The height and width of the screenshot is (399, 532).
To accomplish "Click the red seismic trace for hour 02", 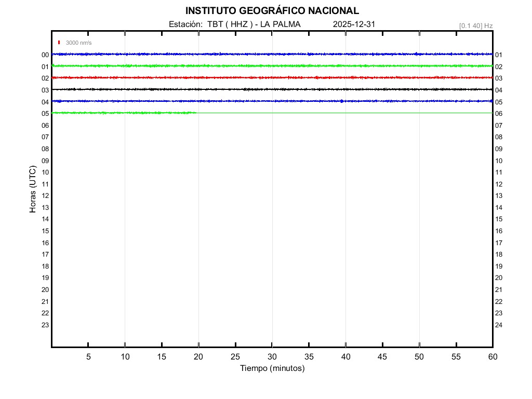I will (272, 77).
